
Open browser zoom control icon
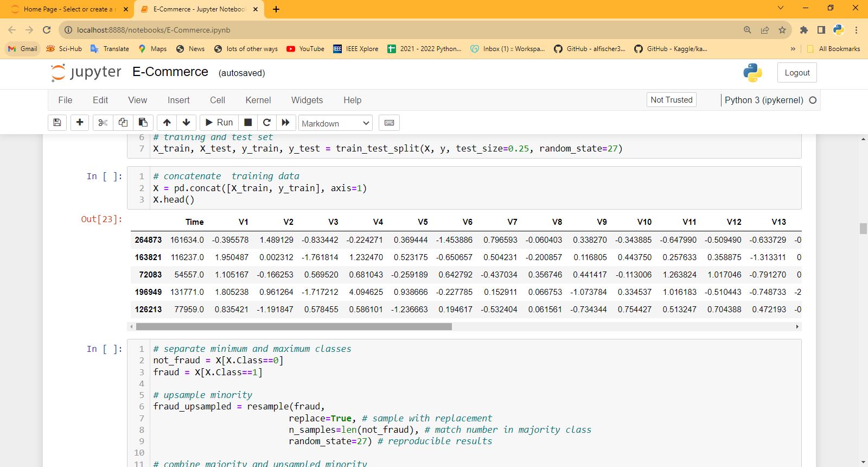(x=748, y=30)
